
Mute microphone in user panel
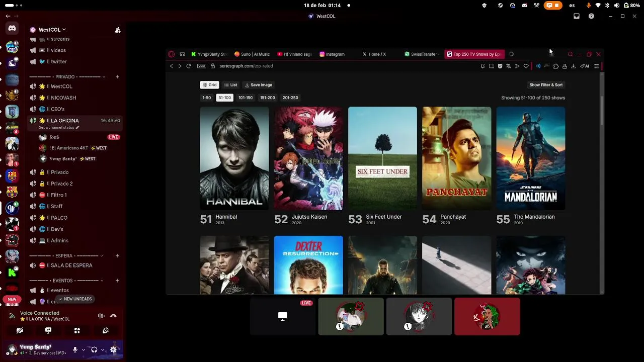coord(75,349)
